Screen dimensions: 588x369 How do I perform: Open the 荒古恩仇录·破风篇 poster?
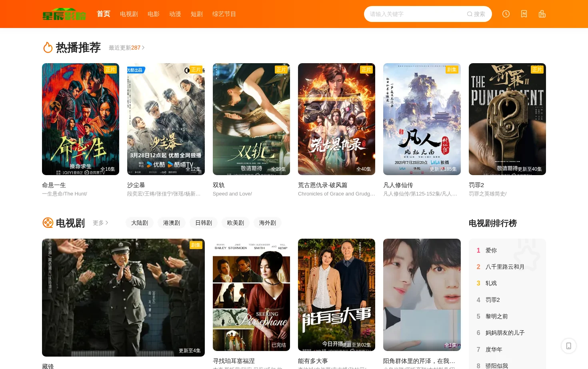pyautogui.click(x=336, y=119)
